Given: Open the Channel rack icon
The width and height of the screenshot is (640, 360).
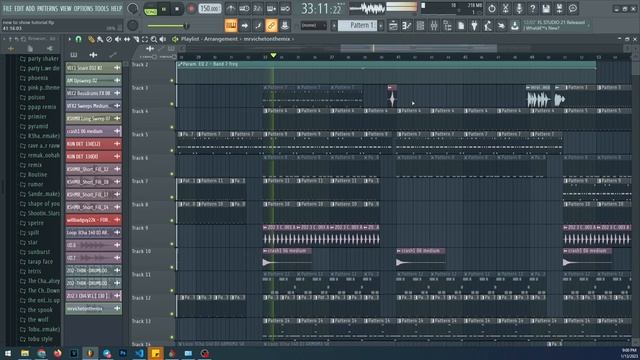Looking at the screenshot, I should [x=420, y=26].
